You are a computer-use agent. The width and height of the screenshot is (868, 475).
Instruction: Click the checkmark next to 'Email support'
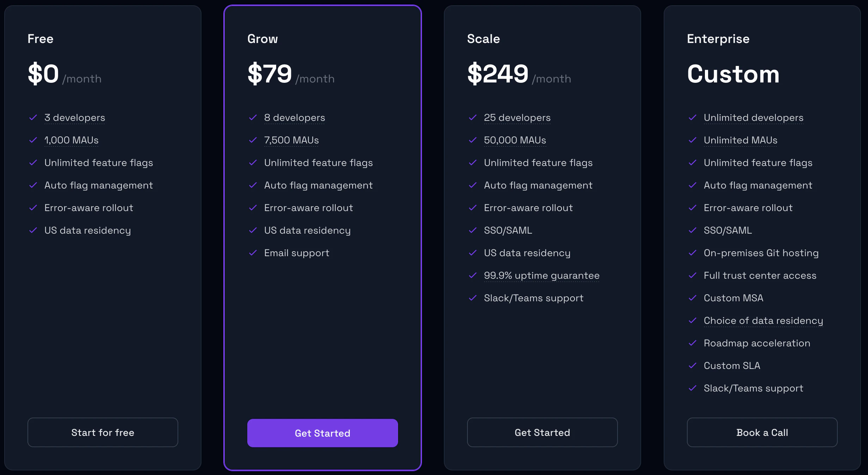pyautogui.click(x=253, y=253)
